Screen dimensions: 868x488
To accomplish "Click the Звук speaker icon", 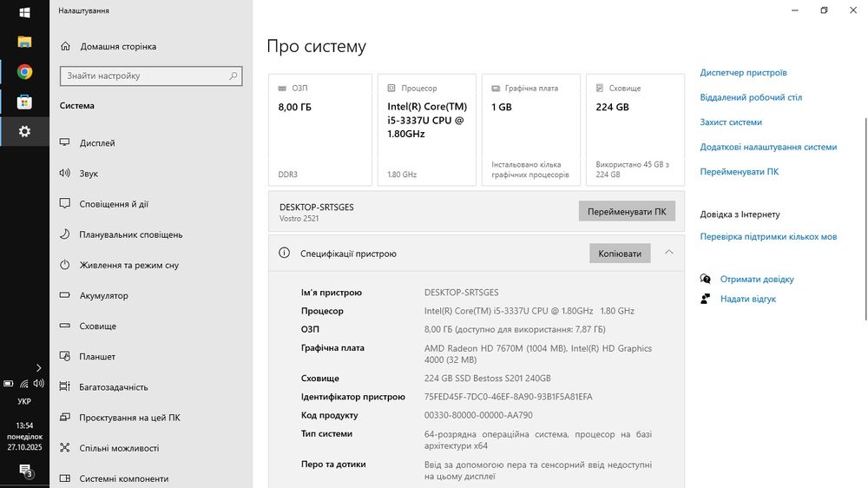I will [x=65, y=173].
